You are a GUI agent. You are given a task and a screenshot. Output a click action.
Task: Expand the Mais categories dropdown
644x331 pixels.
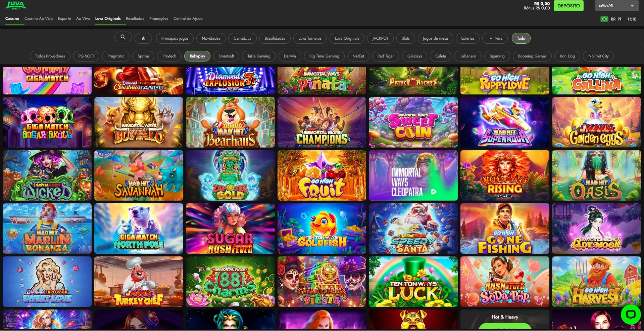tap(496, 38)
